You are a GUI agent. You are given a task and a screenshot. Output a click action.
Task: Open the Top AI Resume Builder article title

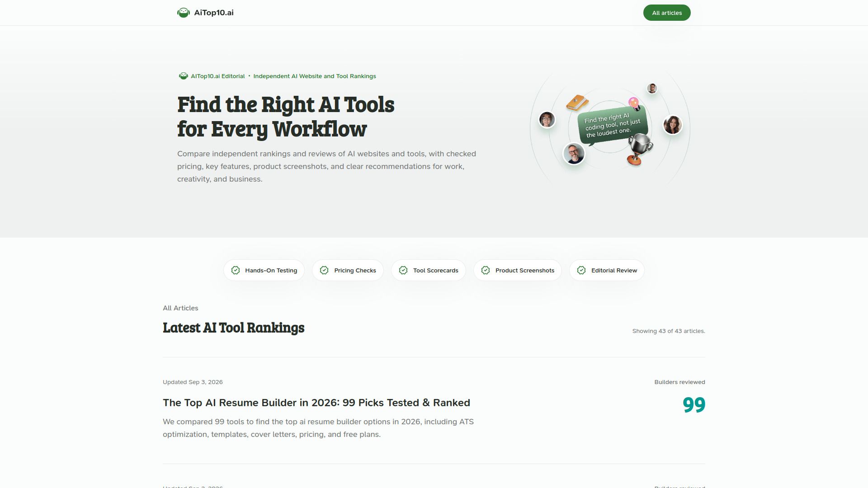click(316, 403)
